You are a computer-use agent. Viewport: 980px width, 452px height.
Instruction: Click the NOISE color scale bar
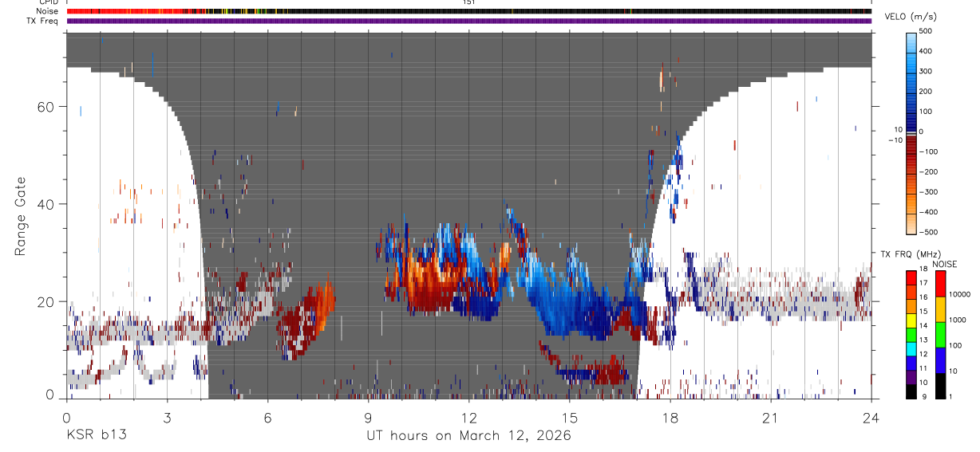[x=939, y=335]
